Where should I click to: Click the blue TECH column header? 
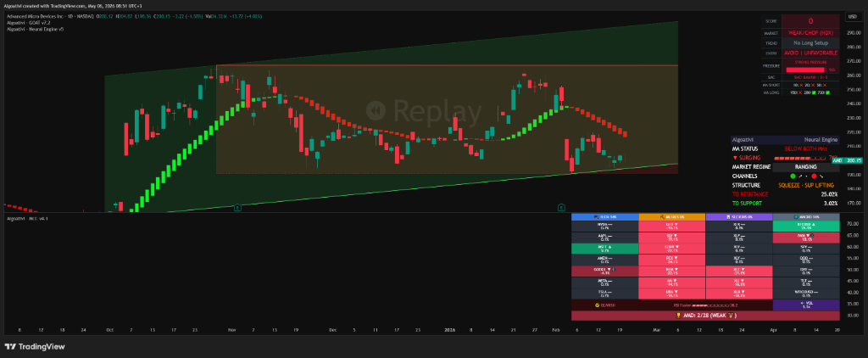[x=604, y=217]
